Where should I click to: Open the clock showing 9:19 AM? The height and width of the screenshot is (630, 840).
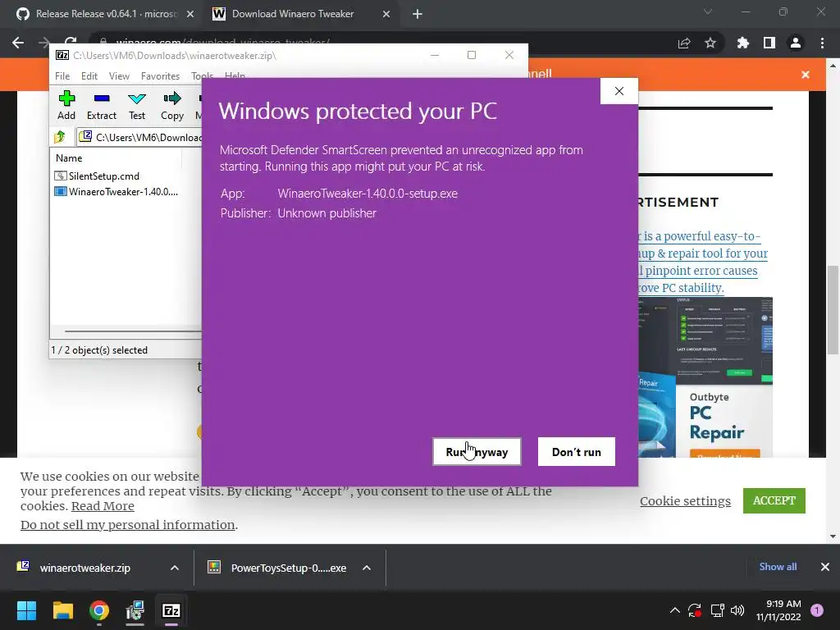click(x=778, y=610)
